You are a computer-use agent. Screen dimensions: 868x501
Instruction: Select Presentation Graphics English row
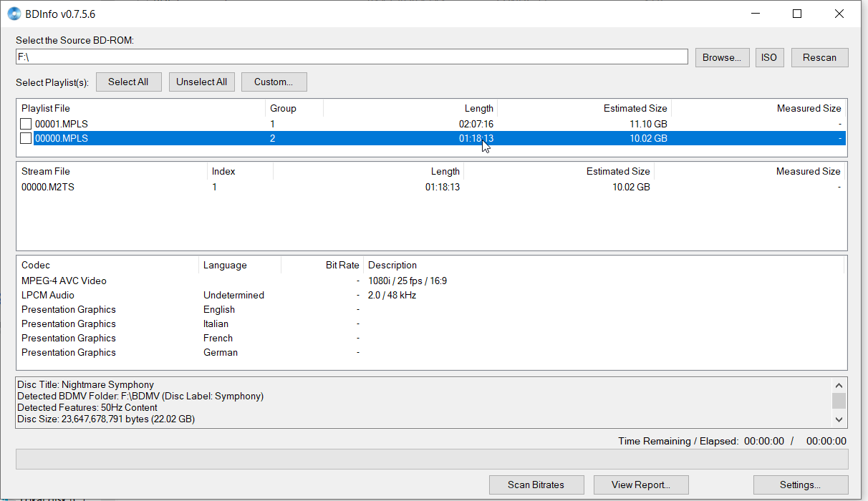pyautogui.click(x=432, y=309)
